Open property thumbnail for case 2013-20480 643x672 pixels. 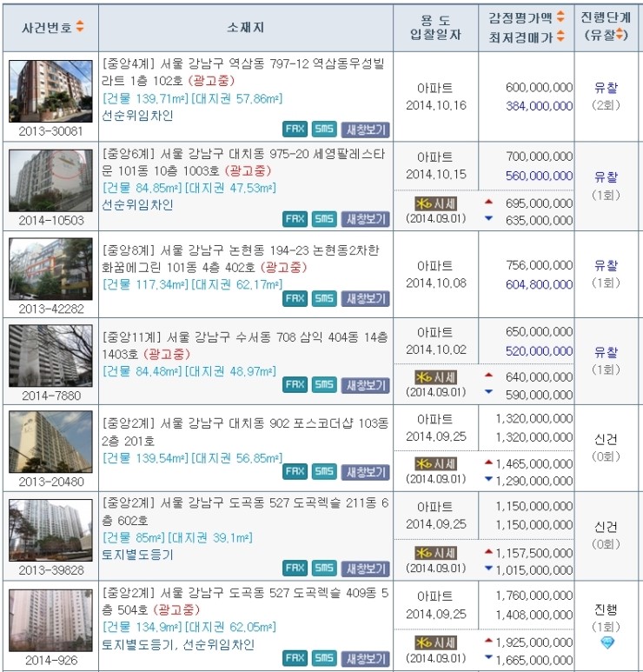[x=50, y=442]
